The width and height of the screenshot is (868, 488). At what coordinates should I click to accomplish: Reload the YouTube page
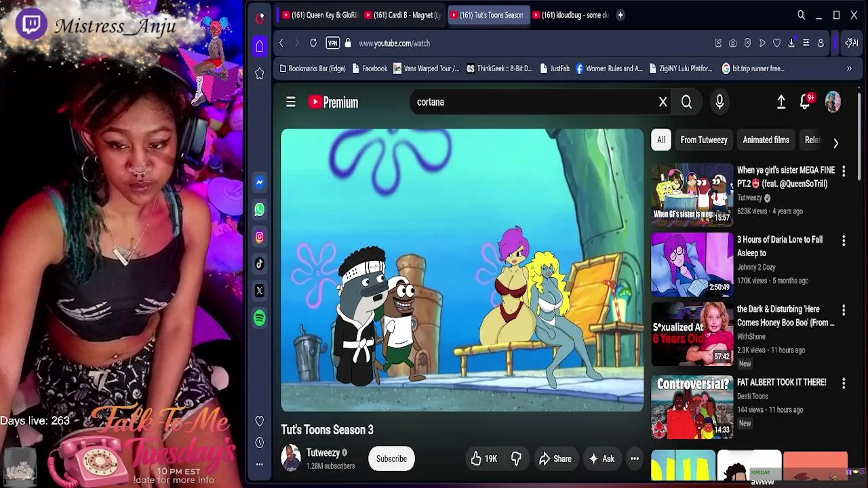tap(313, 43)
